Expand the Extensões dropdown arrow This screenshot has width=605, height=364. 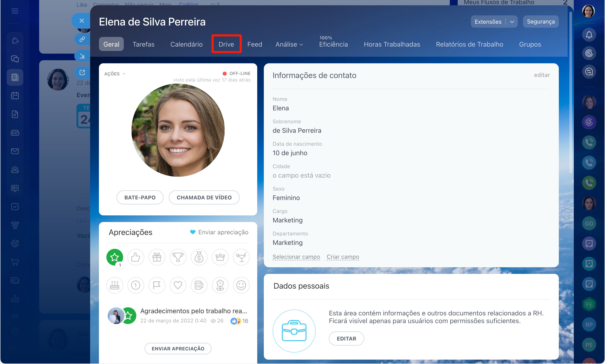tap(512, 22)
